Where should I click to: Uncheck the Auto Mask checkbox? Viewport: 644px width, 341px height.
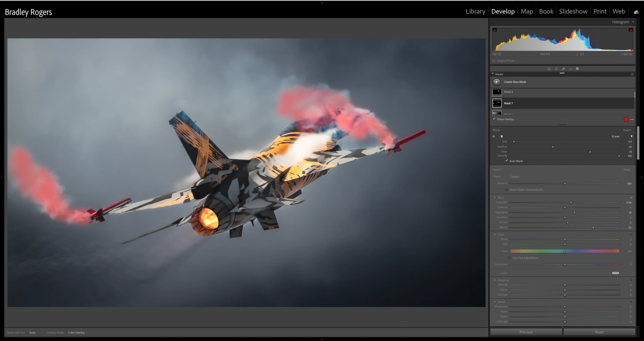pos(506,161)
